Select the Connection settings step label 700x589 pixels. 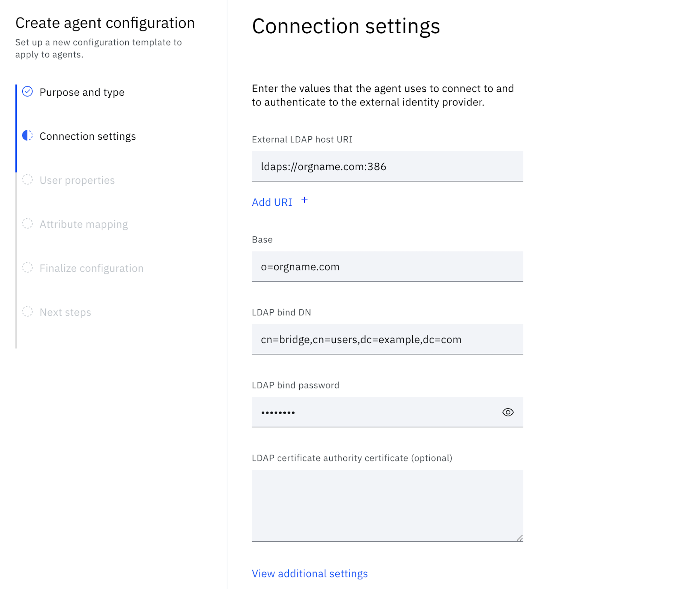[87, 136]
